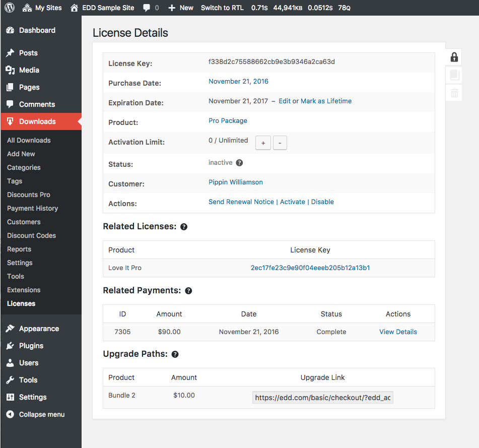Open the EDD Sample Site menu

pyautogui.click(x=102, y=8)
